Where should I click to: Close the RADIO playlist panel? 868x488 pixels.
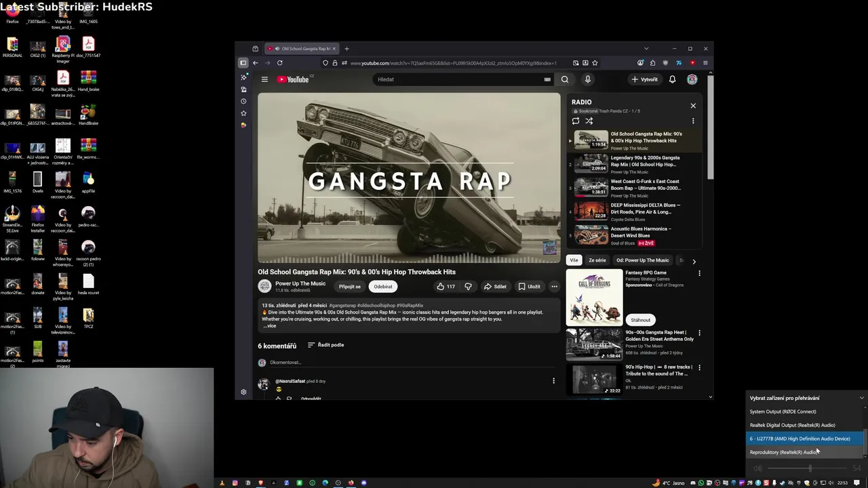(693, 106)
